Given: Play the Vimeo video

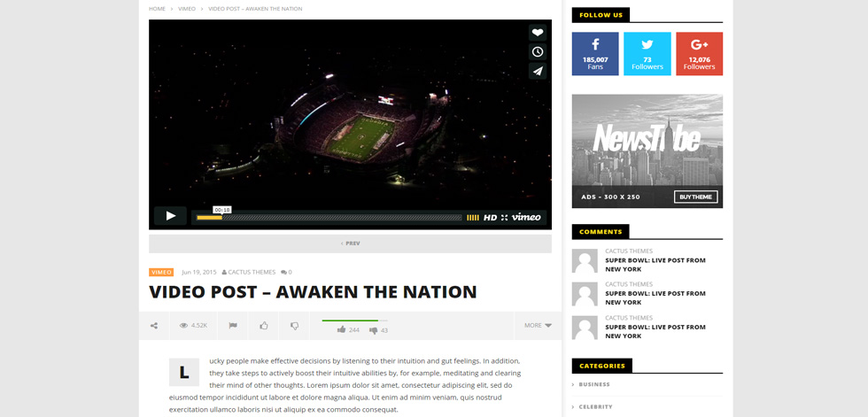Looking at the screenshot, I should click(170, 216).
